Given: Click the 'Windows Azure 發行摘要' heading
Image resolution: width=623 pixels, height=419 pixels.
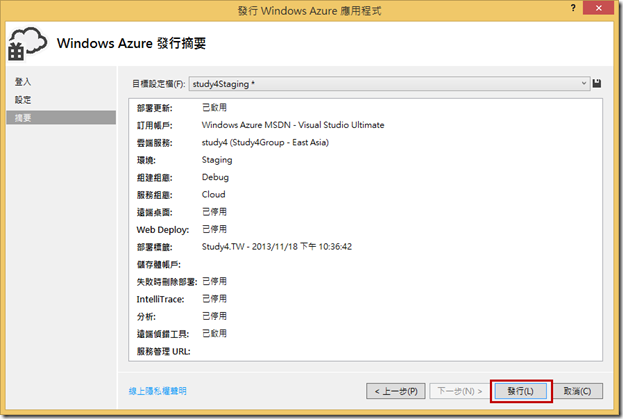Looking at the screenshot, I should 131,43.
